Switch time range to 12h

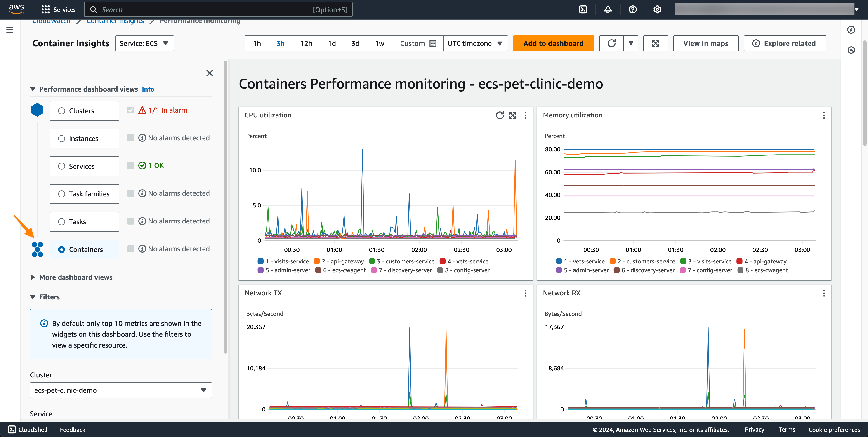(x=306, y=43)
